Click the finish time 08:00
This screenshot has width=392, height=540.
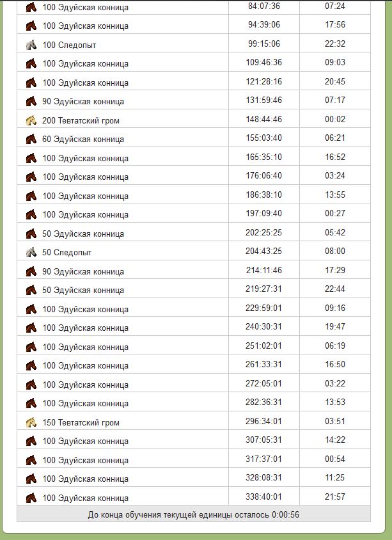tap(335, 251)
